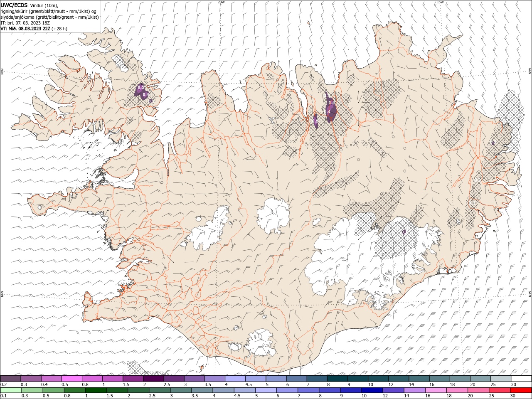Screen dimensions: 532x399
Task: Pick the 4 gray-blue swatch in lower legend row
Action: coord(223,390)
